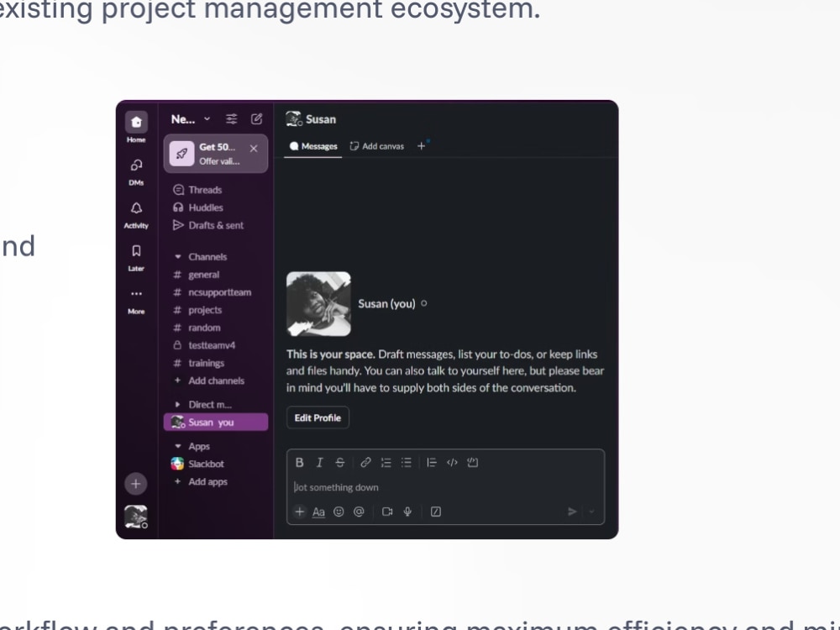Click Add channels
Screen dimensions: 840x630
coord(215,381)
